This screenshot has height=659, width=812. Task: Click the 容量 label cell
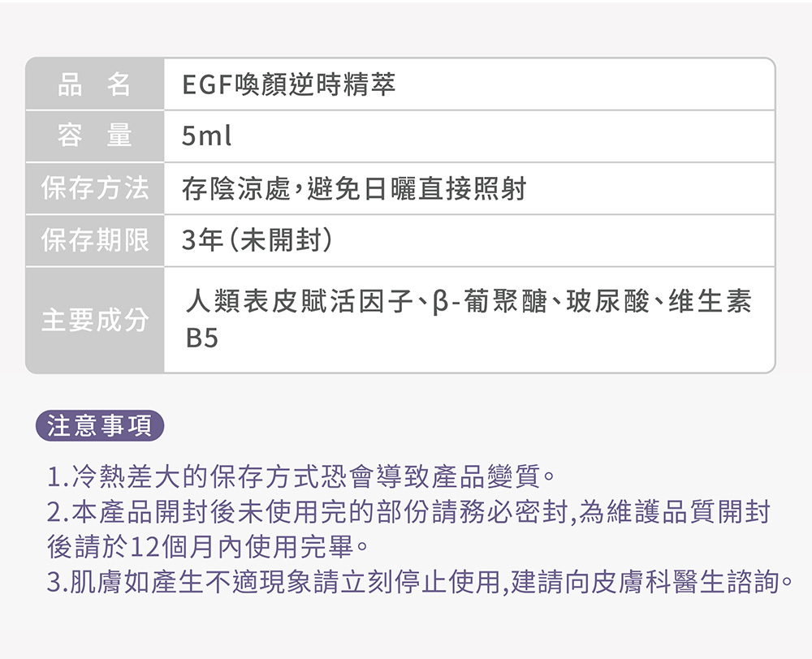click(x=94, y=136)
